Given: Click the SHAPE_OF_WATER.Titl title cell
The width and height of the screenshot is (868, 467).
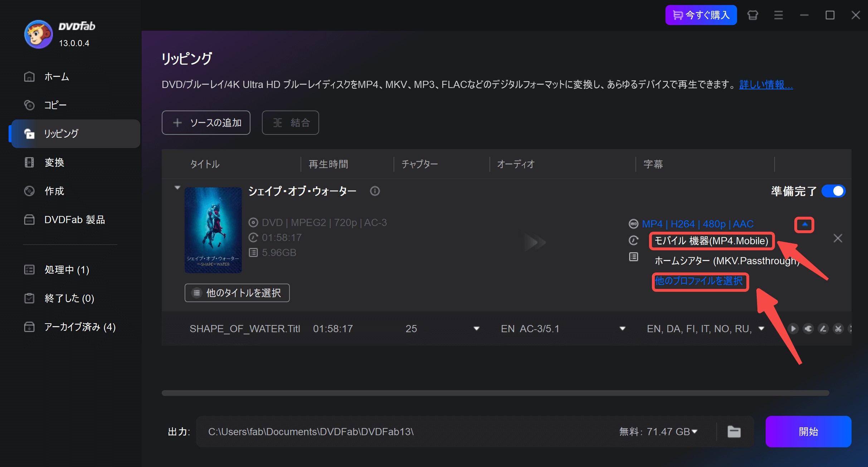Looking at the screenshot, I should [245, 329].
